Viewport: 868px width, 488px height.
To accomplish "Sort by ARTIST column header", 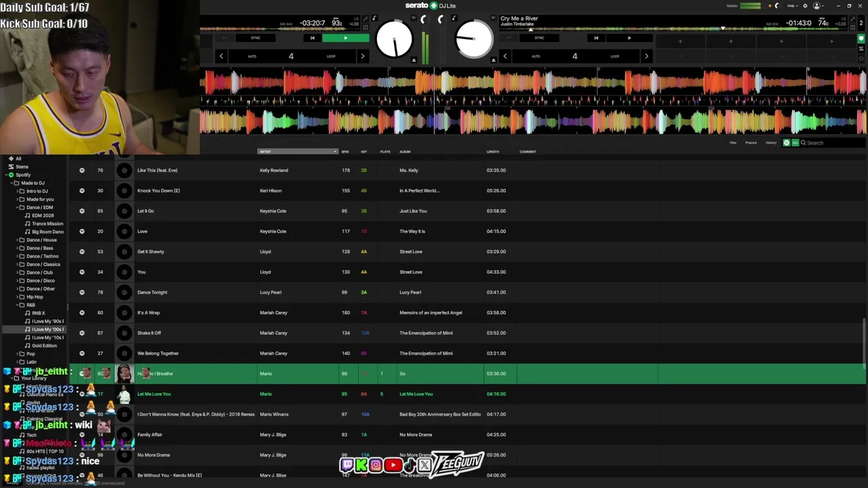I will click(x=297, y=152).
